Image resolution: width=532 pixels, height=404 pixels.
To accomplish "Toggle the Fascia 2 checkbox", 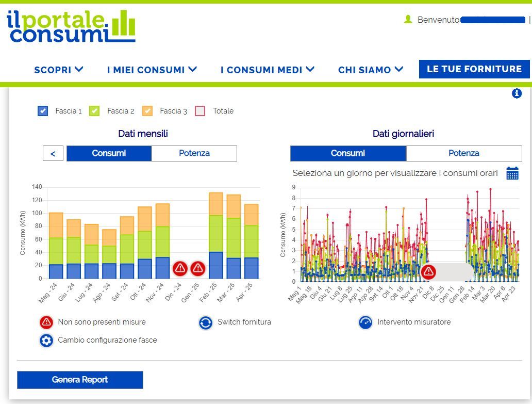I will point(94,111).
